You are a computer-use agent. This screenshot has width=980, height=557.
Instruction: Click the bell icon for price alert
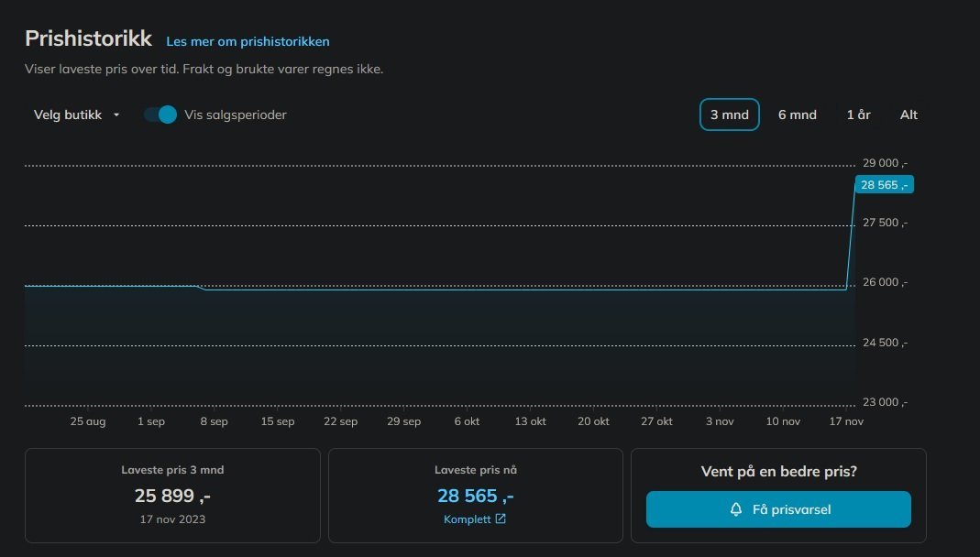[736, 509]
